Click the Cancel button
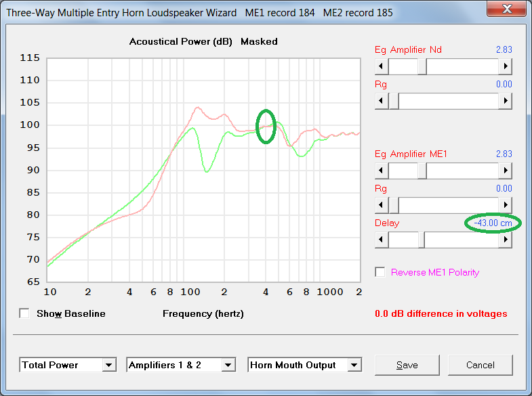 [480, 365]
